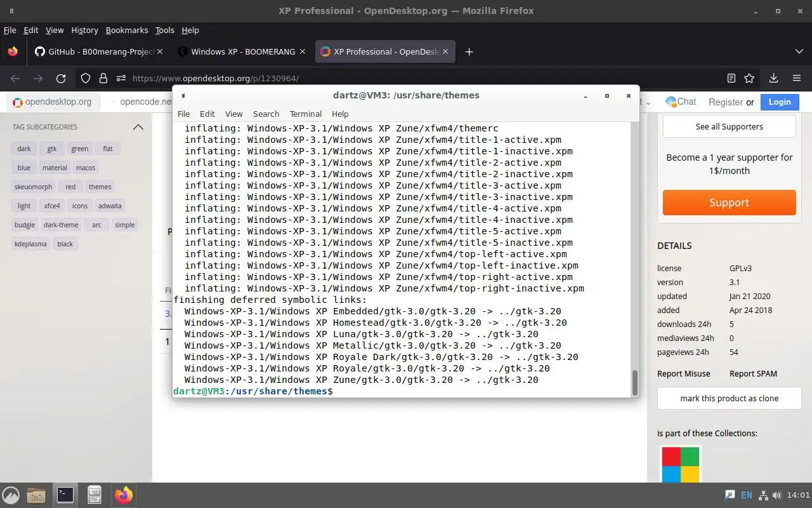Open the terminal Terminal menu
Image resolution: width=812 pixels, height=508 pixels.
pyautogui.click(x=306, y=114)
